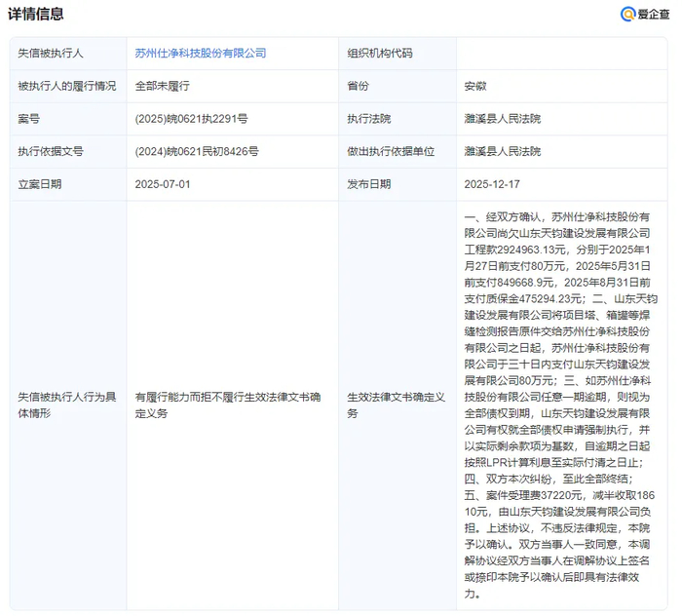This screenshot has width=682, height=616.
Task: Open the 苏州仕净科技股份有限公司 company link
Action: 200,53
